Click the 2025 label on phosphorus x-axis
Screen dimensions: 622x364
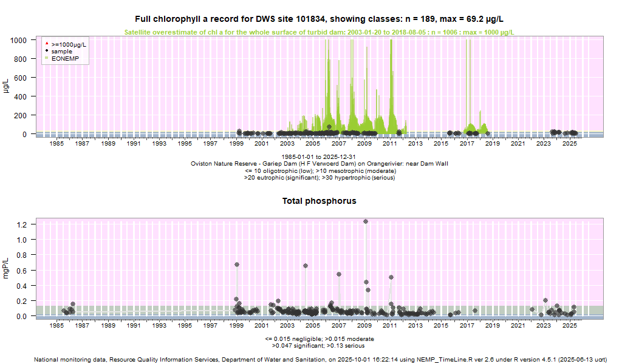point(569,326)
